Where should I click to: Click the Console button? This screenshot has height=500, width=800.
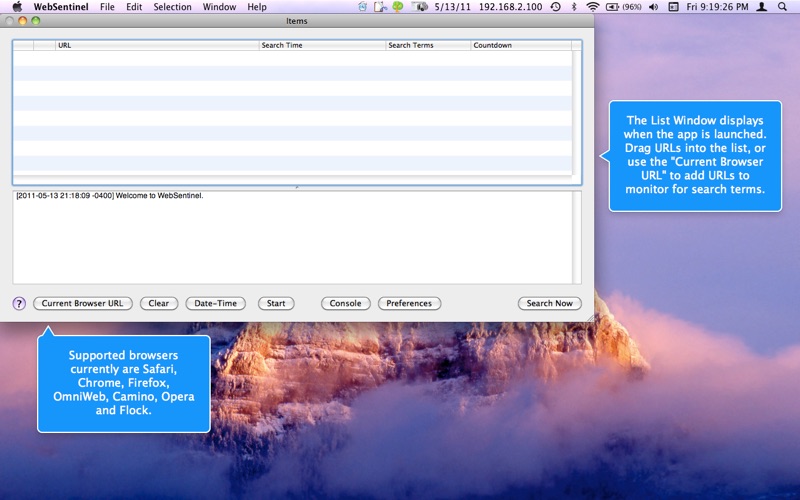point(345,304)
